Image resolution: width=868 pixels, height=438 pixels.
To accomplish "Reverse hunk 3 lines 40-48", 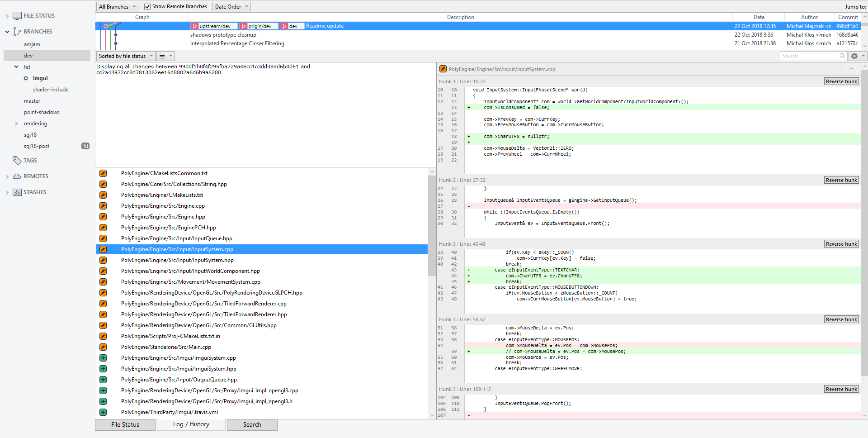I will 841,244.
